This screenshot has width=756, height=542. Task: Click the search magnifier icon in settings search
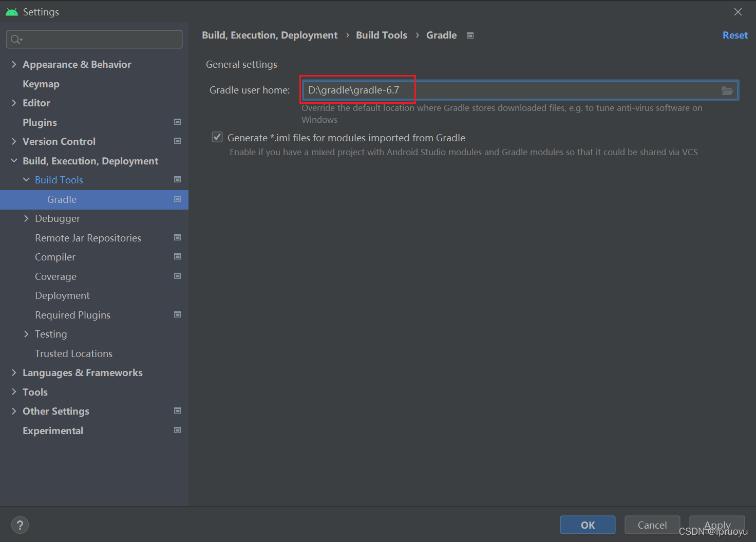16,40
